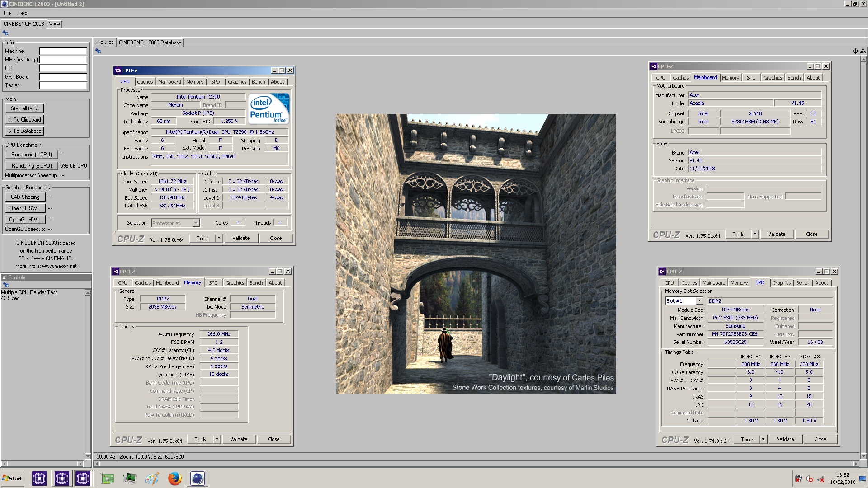Screen dimensions: 868x488
Task: Launch Firefox from the taskbar
Action: coord(175,479)
